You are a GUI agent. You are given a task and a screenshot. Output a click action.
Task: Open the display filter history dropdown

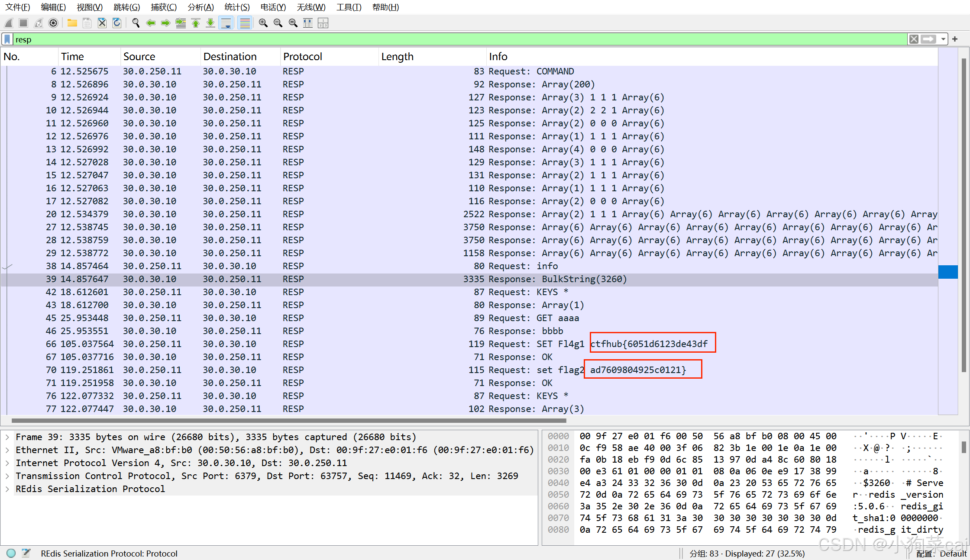pyautogui.click(x=943, y=39)
